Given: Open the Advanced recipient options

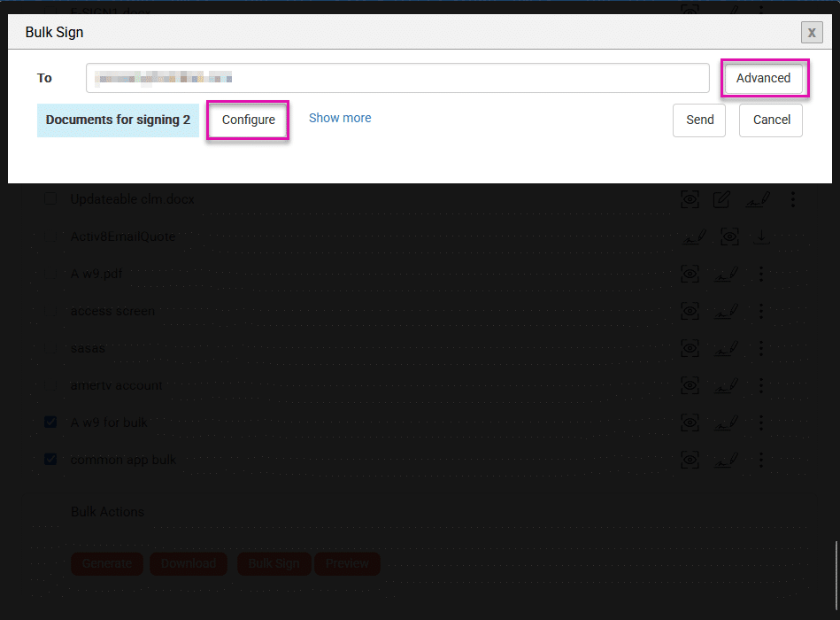Looking at the screenshot, I should point(763,78).
